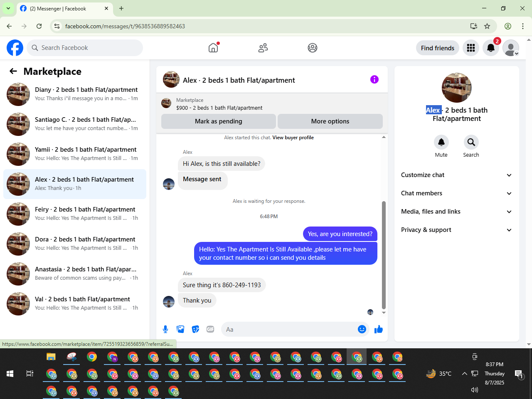
Task: Go back using Marketplace back arrow
Action: [x=13, y=71]
